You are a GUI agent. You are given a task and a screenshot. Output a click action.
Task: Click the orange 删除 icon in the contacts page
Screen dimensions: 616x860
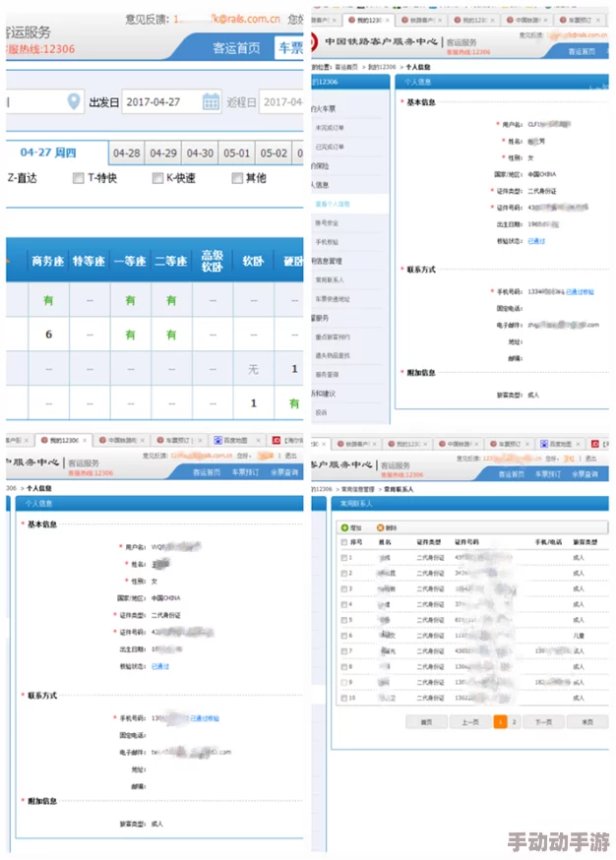coord(380,527)
